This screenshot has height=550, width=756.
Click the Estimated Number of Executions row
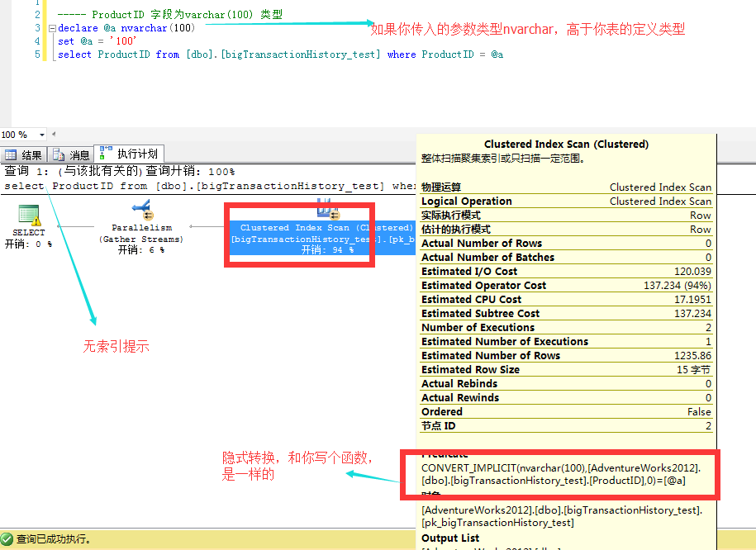(566, 342)
